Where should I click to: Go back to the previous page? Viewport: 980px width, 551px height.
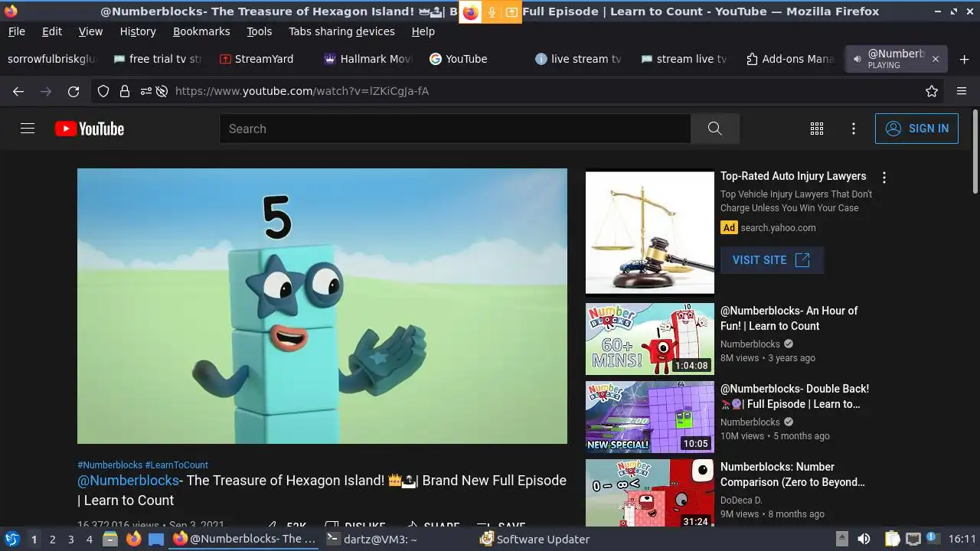click(18, 91)
